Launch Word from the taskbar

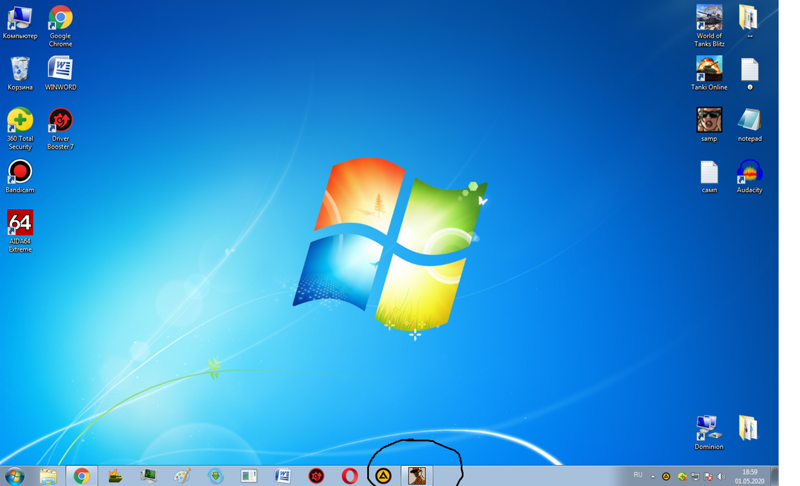283,476
